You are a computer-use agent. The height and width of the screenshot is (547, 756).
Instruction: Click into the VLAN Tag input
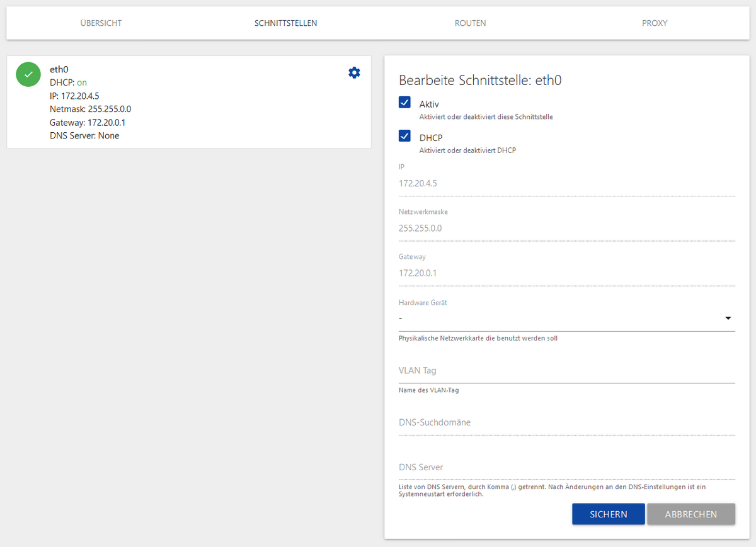pos(567,371)
